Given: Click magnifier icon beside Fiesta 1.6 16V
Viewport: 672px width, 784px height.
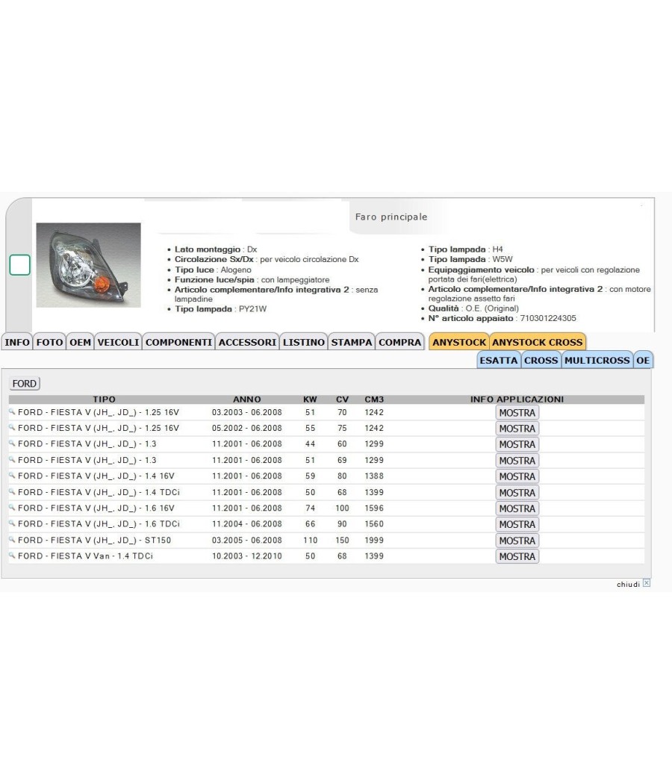Looking at the screenshot, I should pyautogui.click(x=12, y=508).
